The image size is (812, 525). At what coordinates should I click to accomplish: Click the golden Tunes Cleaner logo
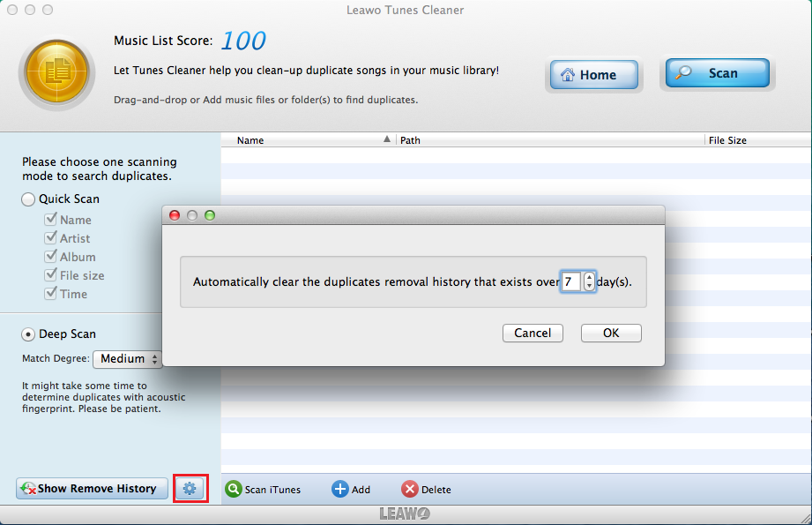pyautogui.click(x=56, y=71)
